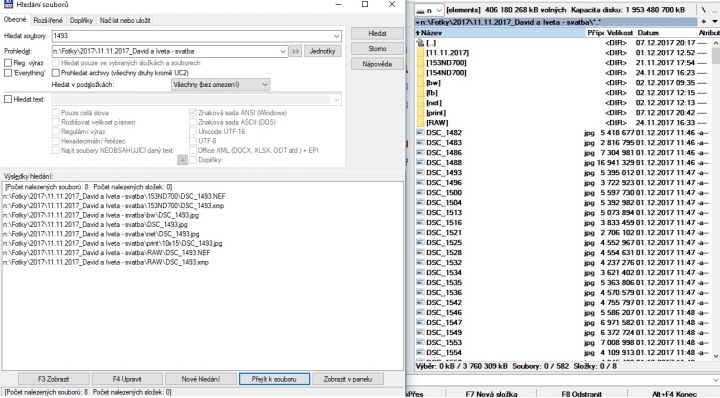Screen dimensions: 720x398
Task: Select the bw\DSC_1493.jpg search result
Action: coord(101,215)
